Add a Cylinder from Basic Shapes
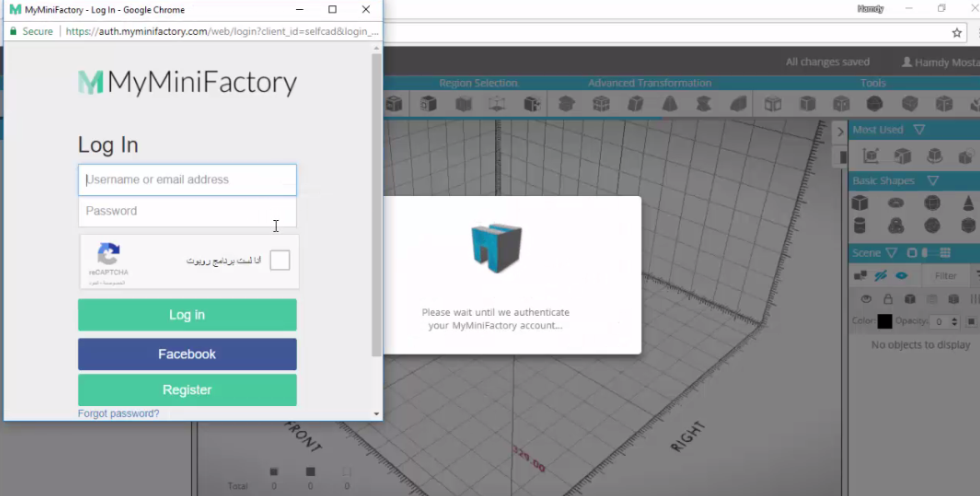This screenshot has width=980, height=496. [860, 225]
